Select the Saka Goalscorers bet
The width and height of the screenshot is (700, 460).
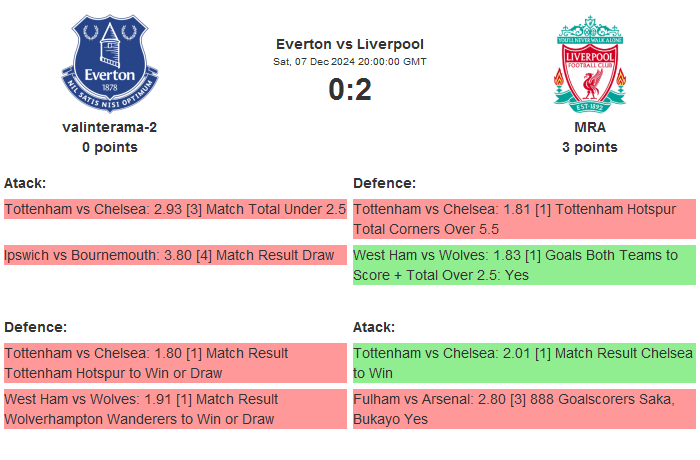[x=524, y=409]
